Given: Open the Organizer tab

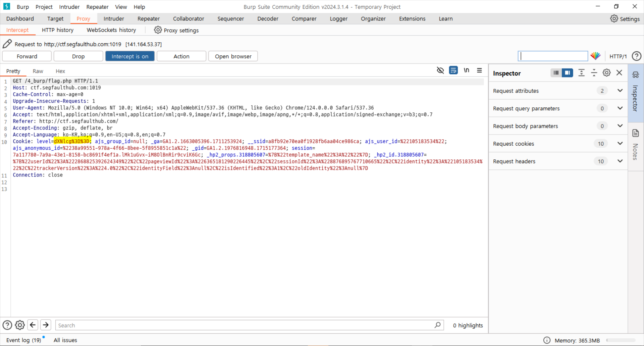Looking at the screenshot, I should [x=373, y=18].
